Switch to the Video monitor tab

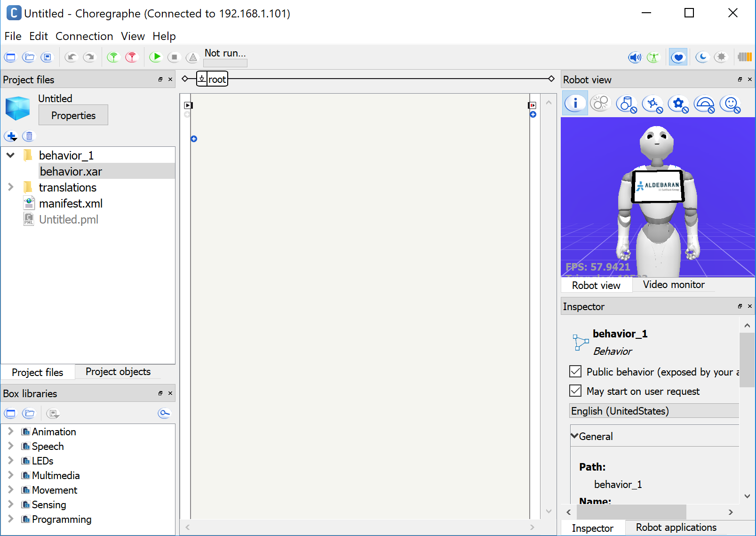[673, 285]
